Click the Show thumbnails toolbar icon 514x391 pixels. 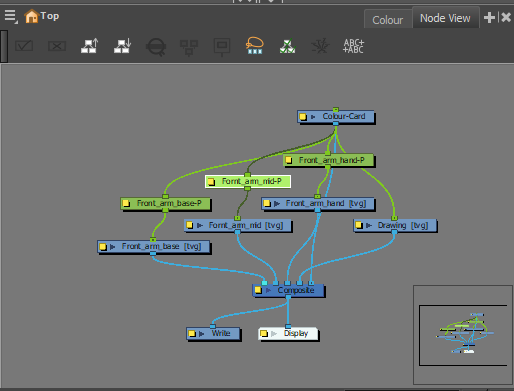(x=222, y=47)
